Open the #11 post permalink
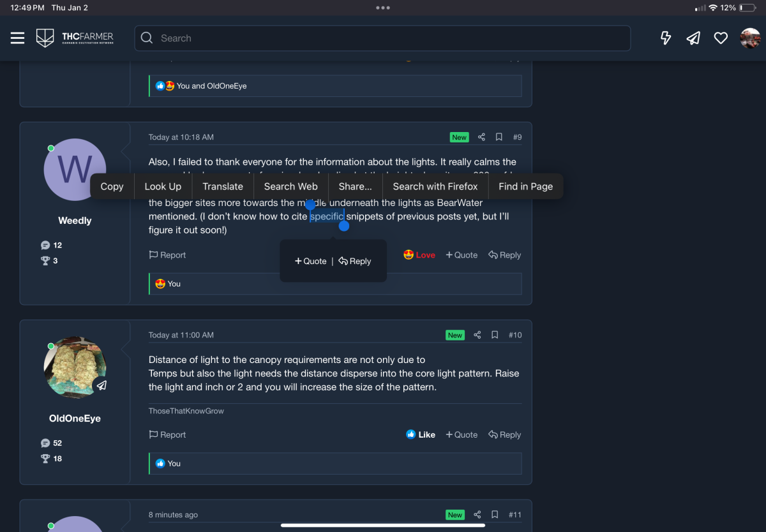Image resolution: width=766 pixels, height=532 pixels. [x=515, y=515]
